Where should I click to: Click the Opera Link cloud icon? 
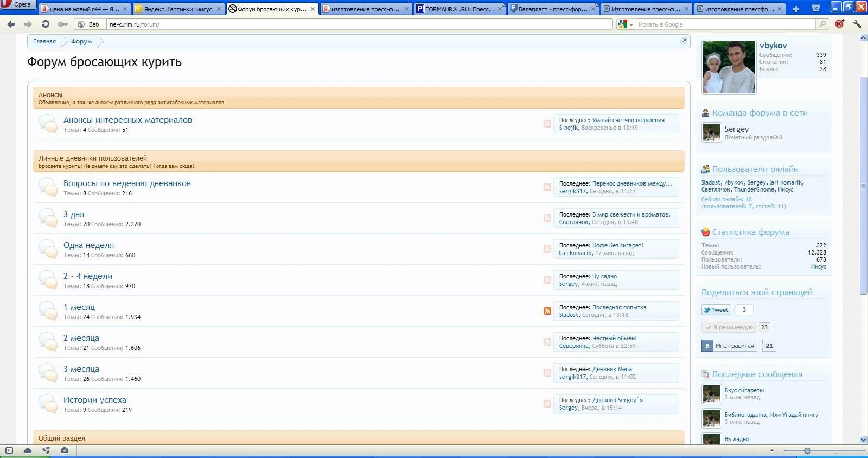pyautogui.click(x=28, y=450)
